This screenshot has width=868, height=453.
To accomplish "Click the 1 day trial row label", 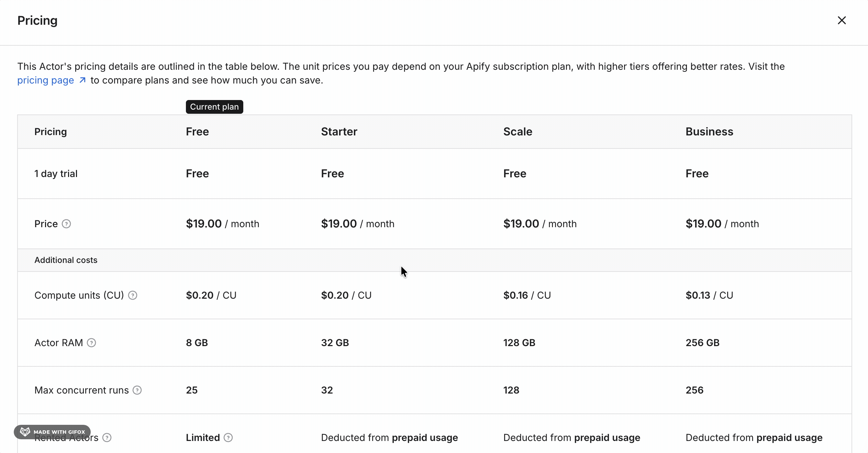I will [x=56, y=174].
